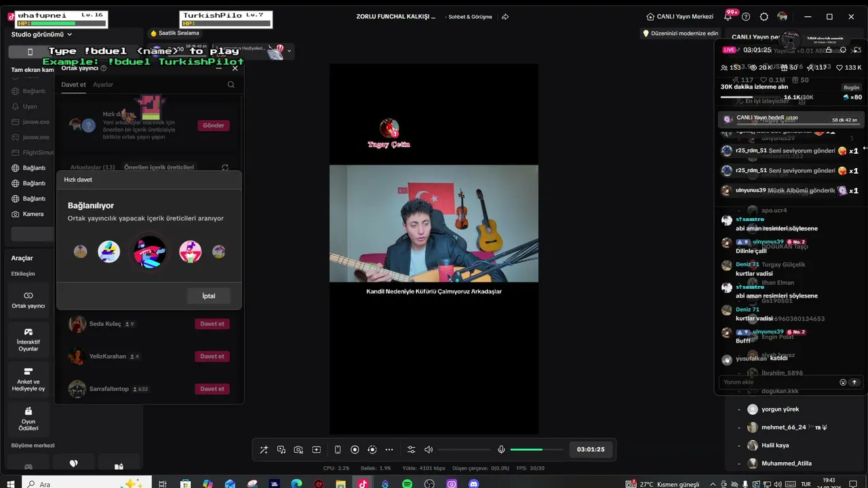The width and height of the screenshot is (868, 488).
Task: Adjust the green microphone level slider
Action: (536, 449)
